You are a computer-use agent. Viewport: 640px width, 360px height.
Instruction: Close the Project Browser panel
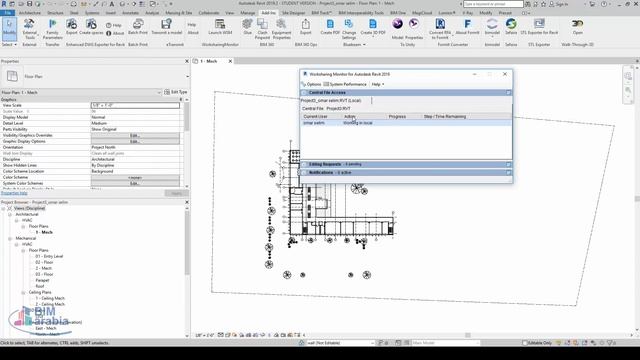coord(187,202)
